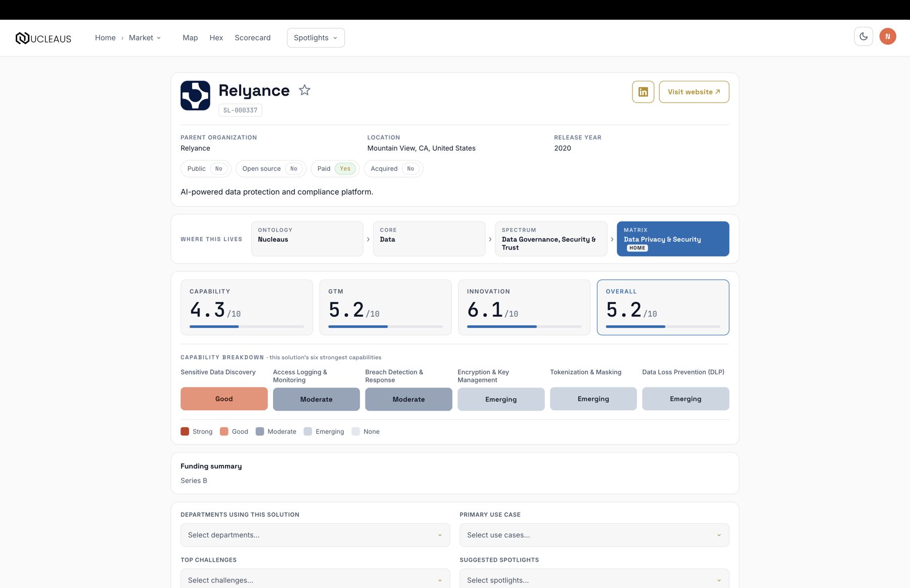910x588 pixels.
Task: Click the HOME badge in Matrix card
Action: (638, 248)
